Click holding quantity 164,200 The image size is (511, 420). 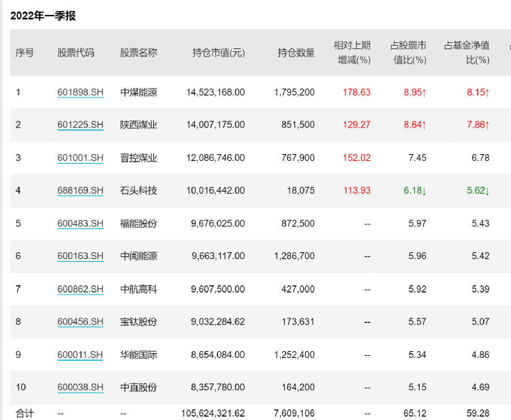(298, 387)
